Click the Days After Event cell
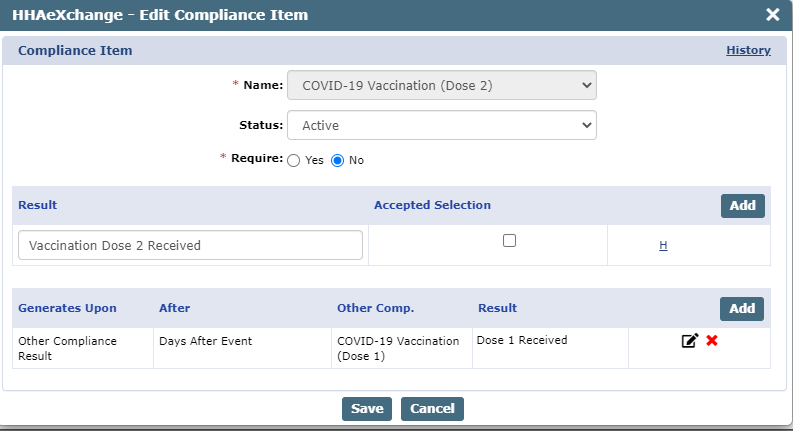Image resolution: width=793 pixels, height=431 pixels. 205,341
